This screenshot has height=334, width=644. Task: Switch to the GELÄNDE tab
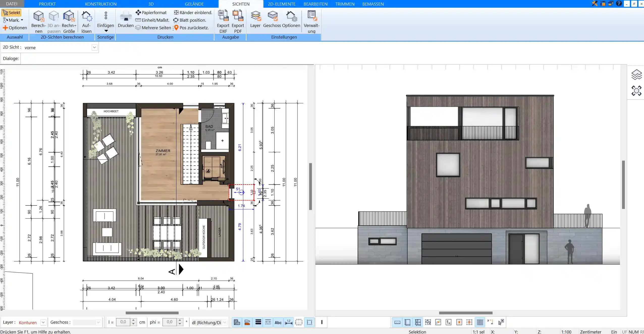[194, 4]
